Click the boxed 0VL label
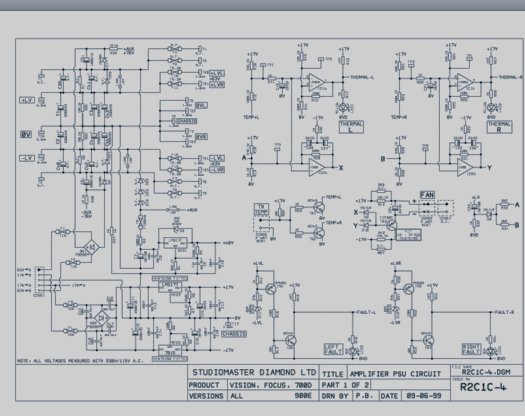Viewport: 525px width, 416px height. point(201,105)
